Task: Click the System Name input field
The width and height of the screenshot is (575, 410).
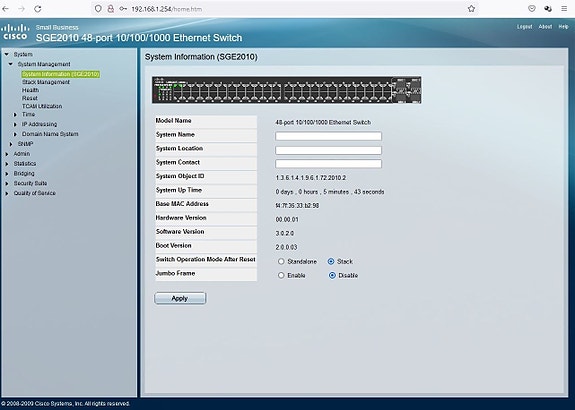Action: [x=328, y=136]
